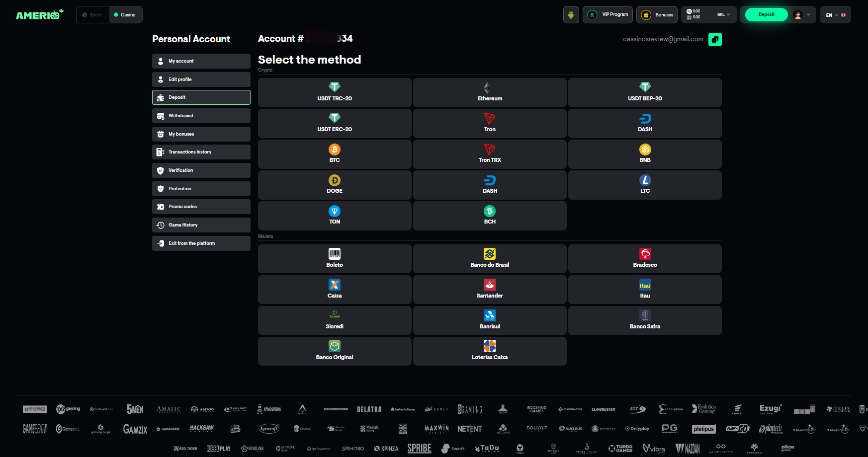
Task: Select the Tron deposit tile
Action: point(490,123)
